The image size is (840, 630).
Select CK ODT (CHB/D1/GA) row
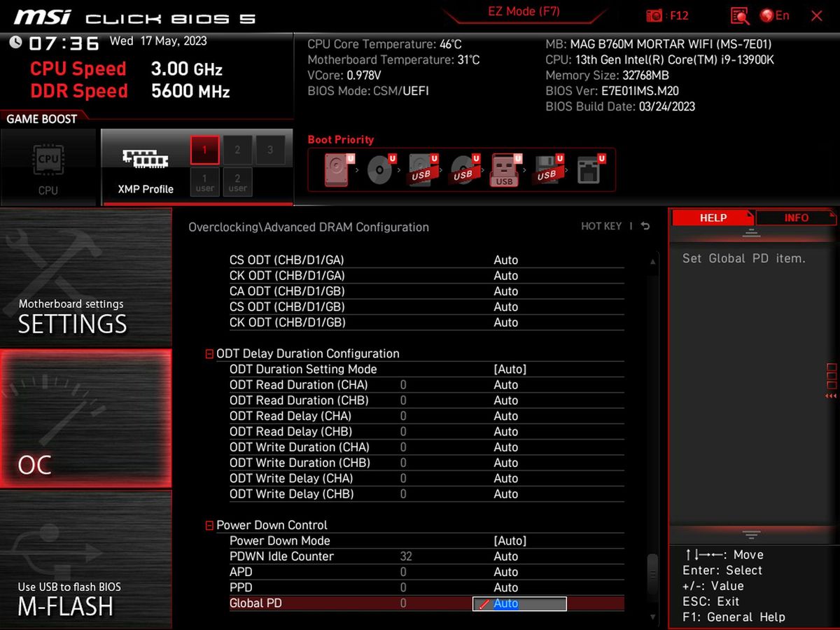[x=426, y=276]
